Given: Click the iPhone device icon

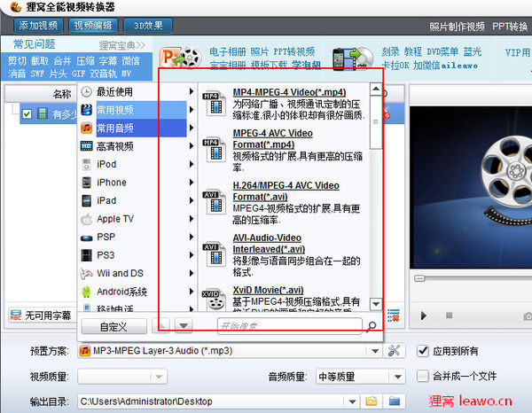Looking at the screenshot, I should coord(87,183).
